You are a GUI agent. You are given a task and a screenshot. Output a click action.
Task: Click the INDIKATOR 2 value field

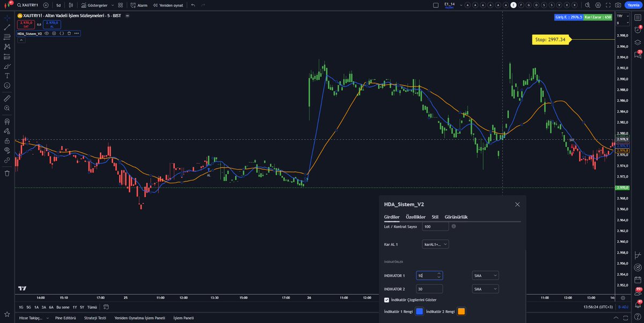[429, 289]
